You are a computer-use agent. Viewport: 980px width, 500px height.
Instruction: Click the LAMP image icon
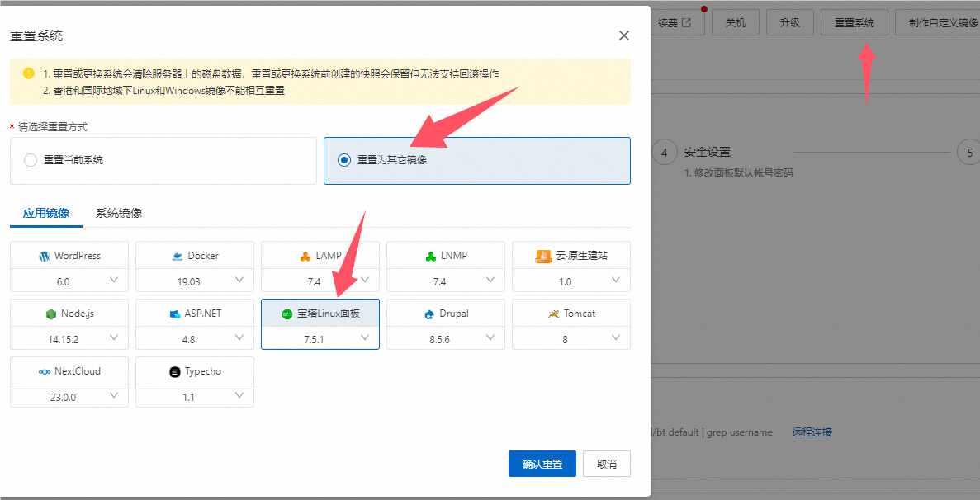305,256
